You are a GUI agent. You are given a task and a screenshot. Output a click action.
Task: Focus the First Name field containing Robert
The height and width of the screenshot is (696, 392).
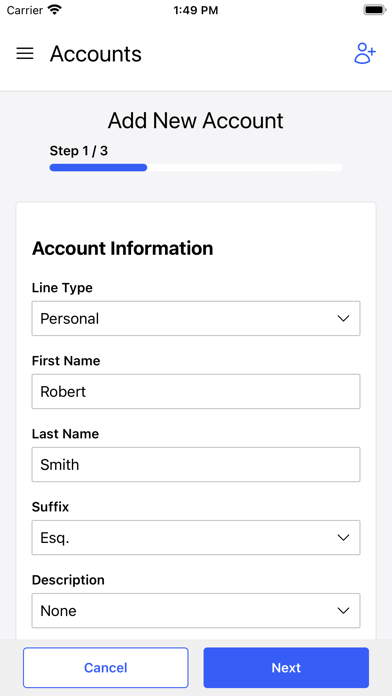coord(196,392)
